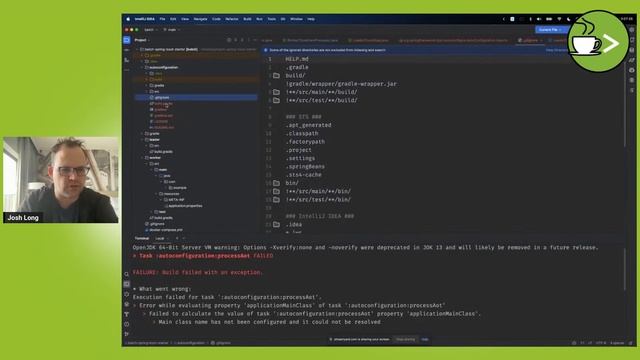Open the batch project dropdown
This screenshot has width=640, height=360.
click(151, 30)
